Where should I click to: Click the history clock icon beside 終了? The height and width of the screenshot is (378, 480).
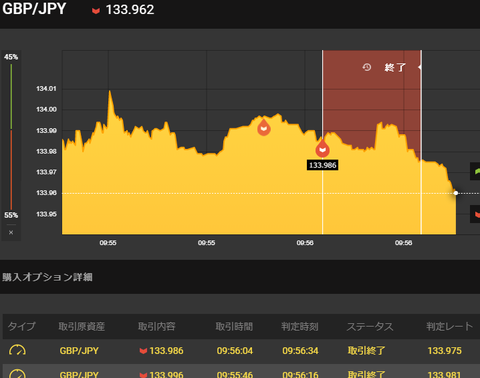pyautogui.click(x=367, y=67)
